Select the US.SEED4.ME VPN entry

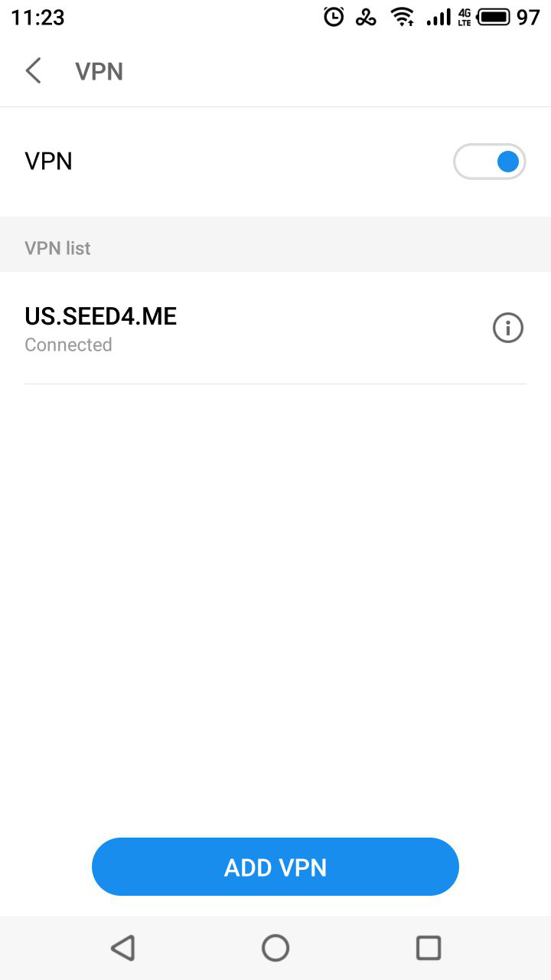(x=101, y=316)
